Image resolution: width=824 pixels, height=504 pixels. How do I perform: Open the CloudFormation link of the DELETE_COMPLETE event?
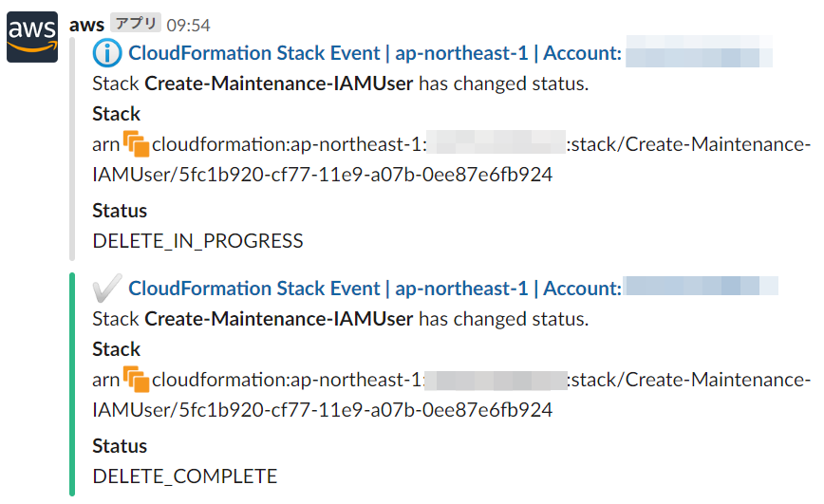tap(375, 289)
